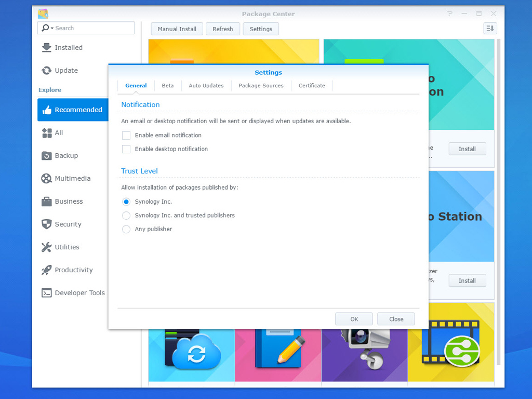
Task: Show All packages category
Action: pyautogui.click(x=52, y=132)
